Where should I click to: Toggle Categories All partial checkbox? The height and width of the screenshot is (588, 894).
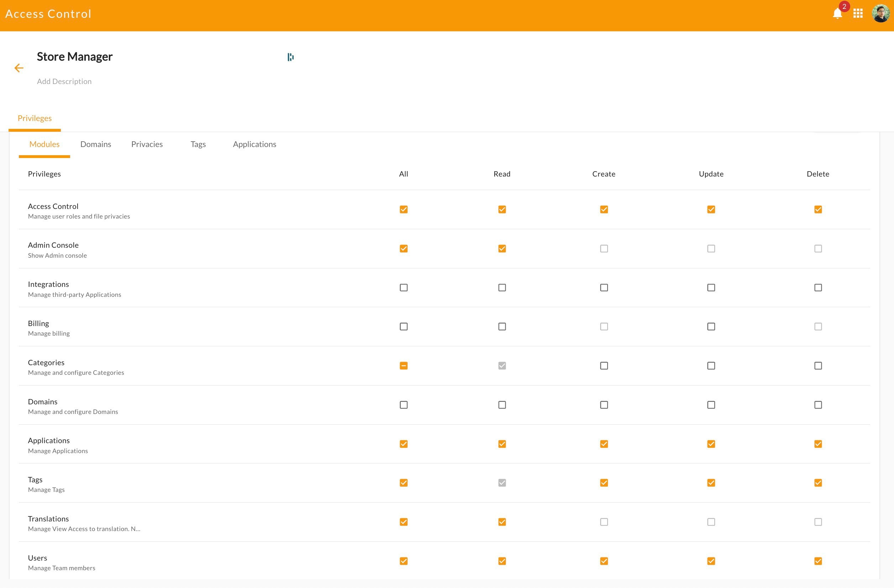pyautogui.click(x=404, y=366)
